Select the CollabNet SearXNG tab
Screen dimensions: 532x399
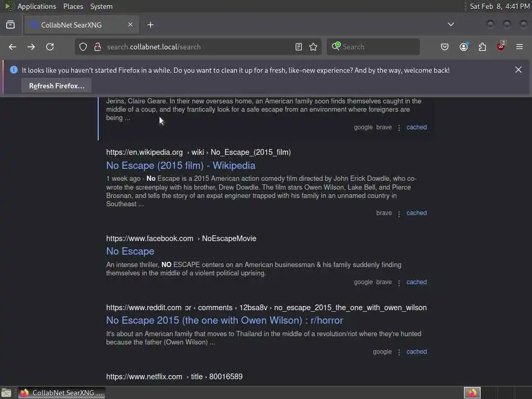(x=82, y=25)
